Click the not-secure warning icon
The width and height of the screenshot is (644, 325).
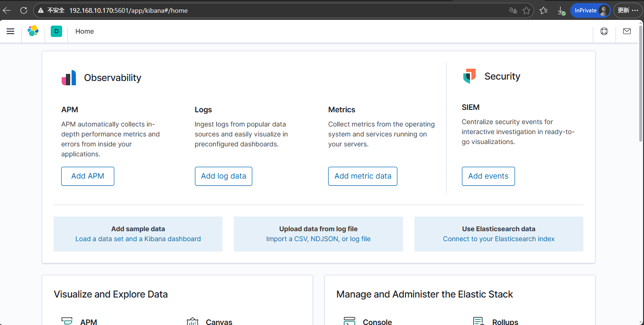[41, 10]
